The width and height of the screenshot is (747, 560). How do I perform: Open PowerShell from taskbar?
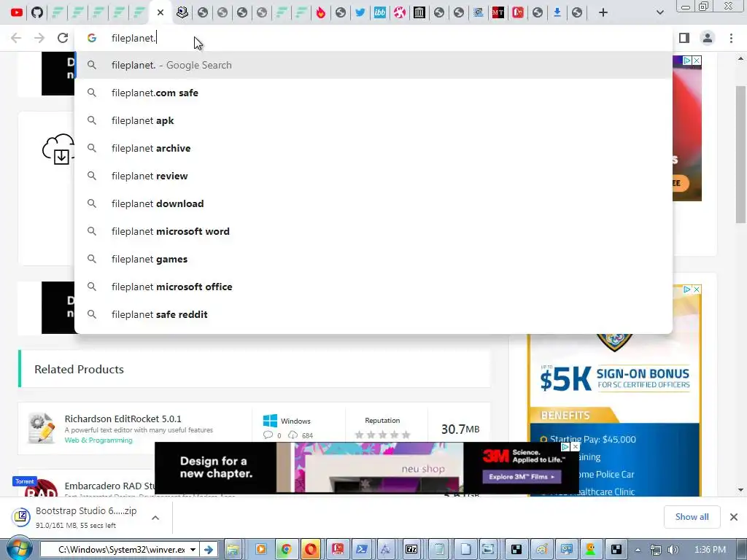point(361,550)
